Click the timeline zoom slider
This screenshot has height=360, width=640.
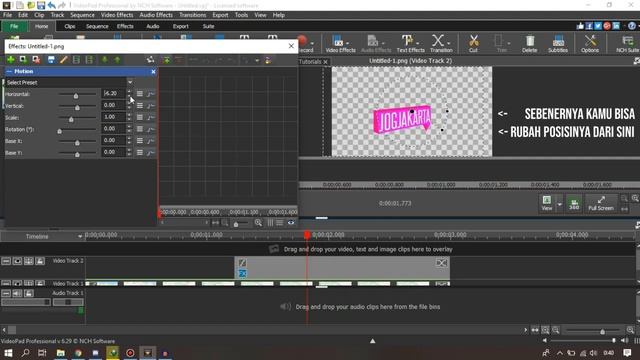(603, 331)
